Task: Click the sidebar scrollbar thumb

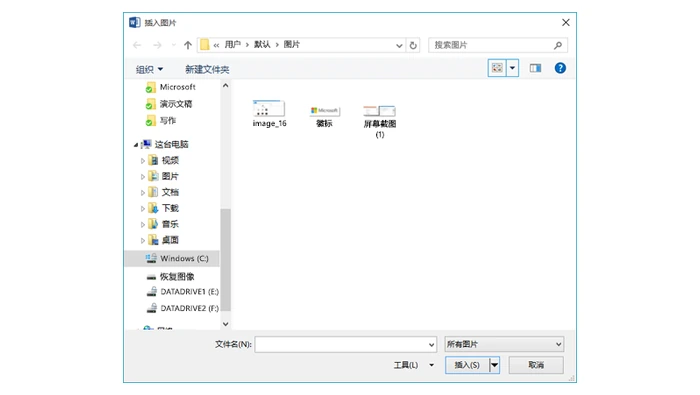Action: pyautogui.click(x=225, y=259)
